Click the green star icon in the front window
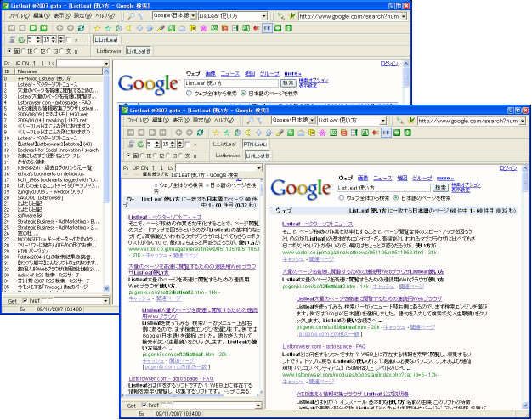The width and height of the screenshot is (532, 420). (227, 133)
